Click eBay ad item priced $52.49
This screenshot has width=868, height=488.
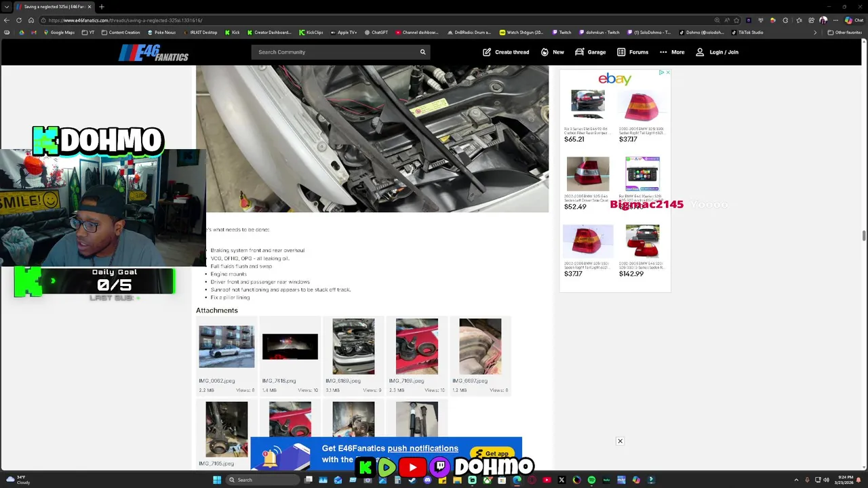tap(588, 183)
